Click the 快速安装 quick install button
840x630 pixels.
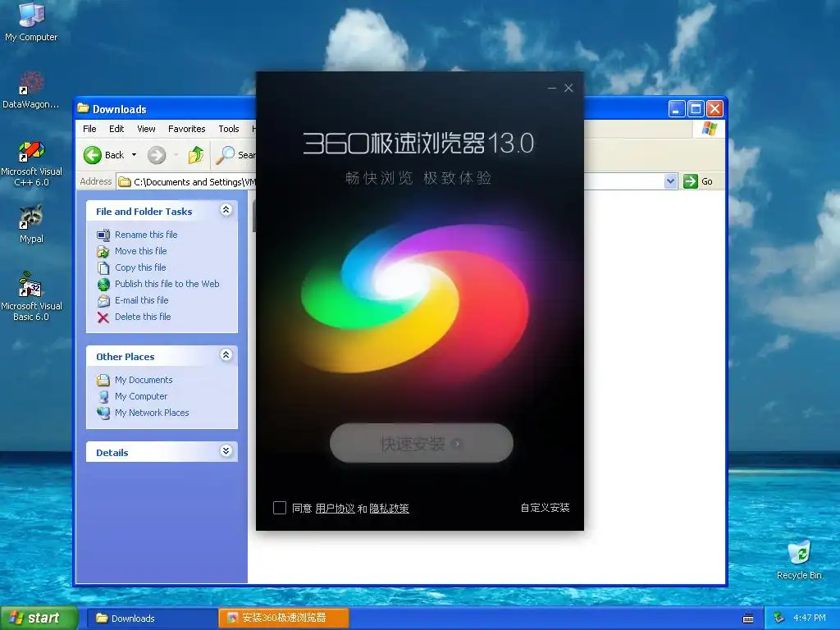pyautogui.click(x=422, y=443)
